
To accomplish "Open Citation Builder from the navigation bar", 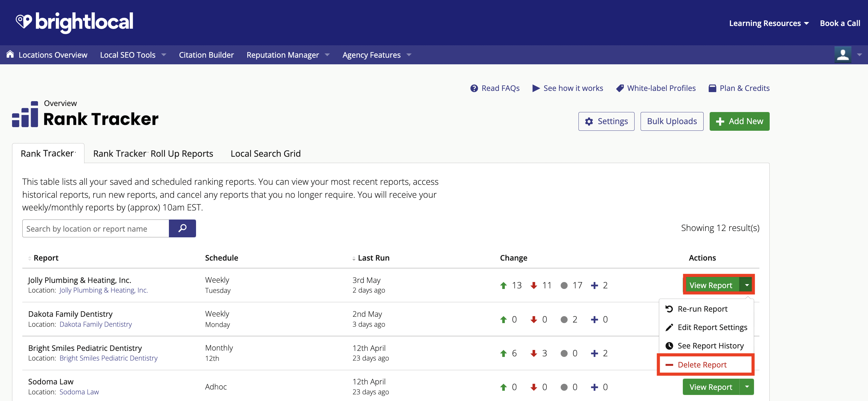I will [x=206, y=55].
